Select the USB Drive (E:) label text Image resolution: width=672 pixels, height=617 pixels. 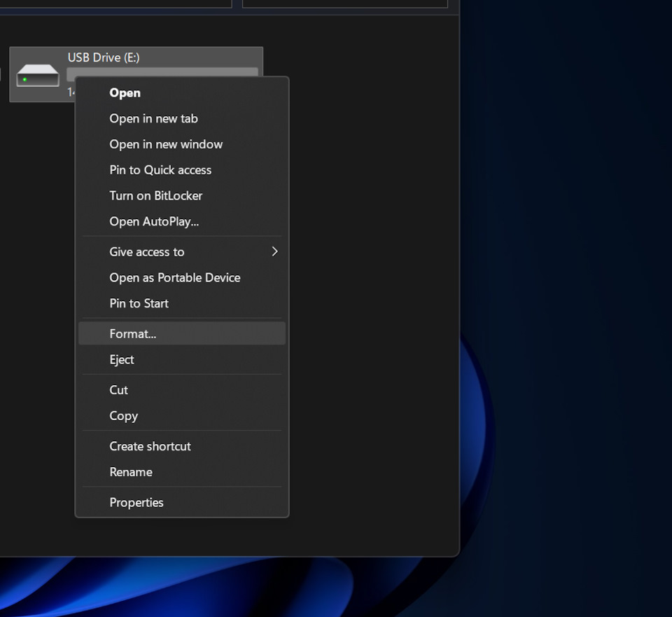pyautogui.click(x=104, y=57)
